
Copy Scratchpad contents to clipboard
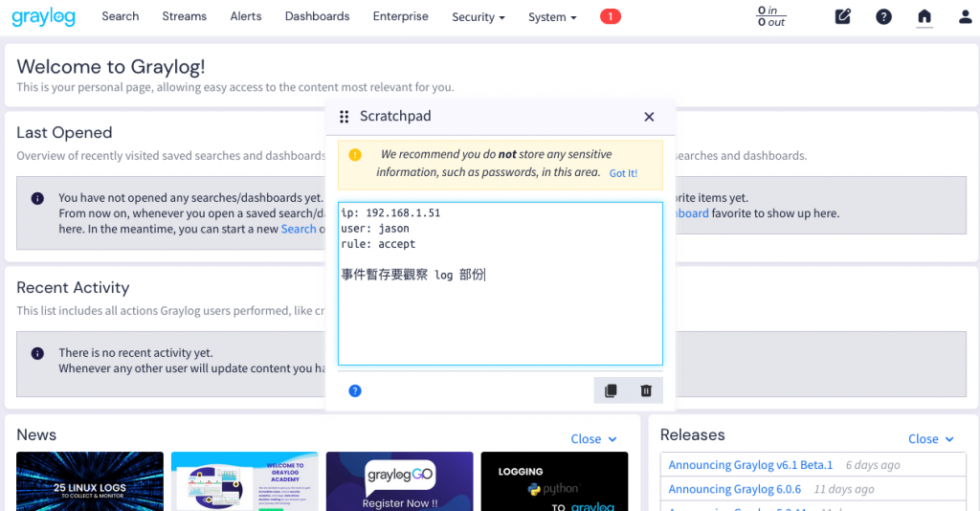[611, 390]
